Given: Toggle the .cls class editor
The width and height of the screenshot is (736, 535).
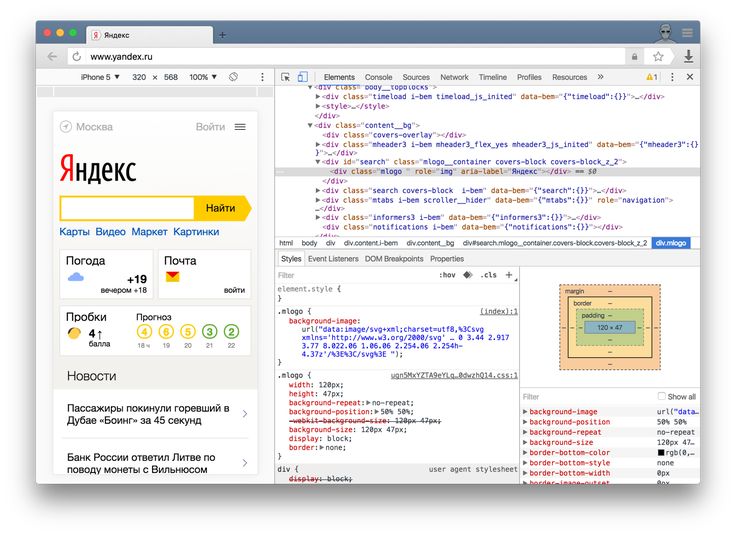Looking at the screenshot, I should click(488, 275).
